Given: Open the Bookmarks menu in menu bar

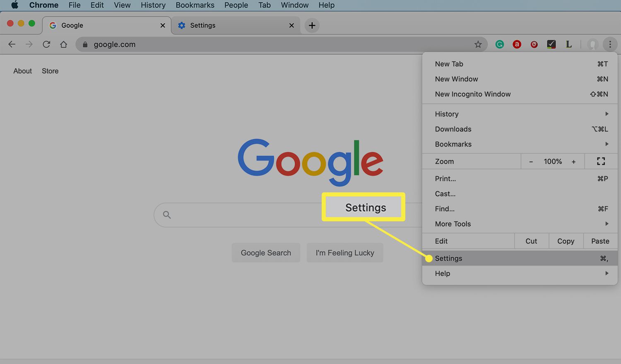Looking at the screenshot, I should point(195,5).
